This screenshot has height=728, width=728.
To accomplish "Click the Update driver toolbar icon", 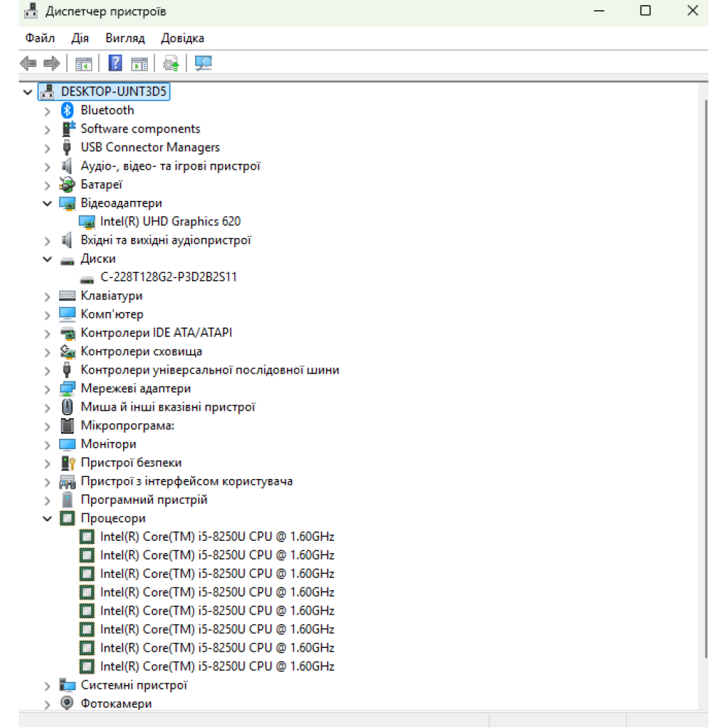I will [171, 63].
